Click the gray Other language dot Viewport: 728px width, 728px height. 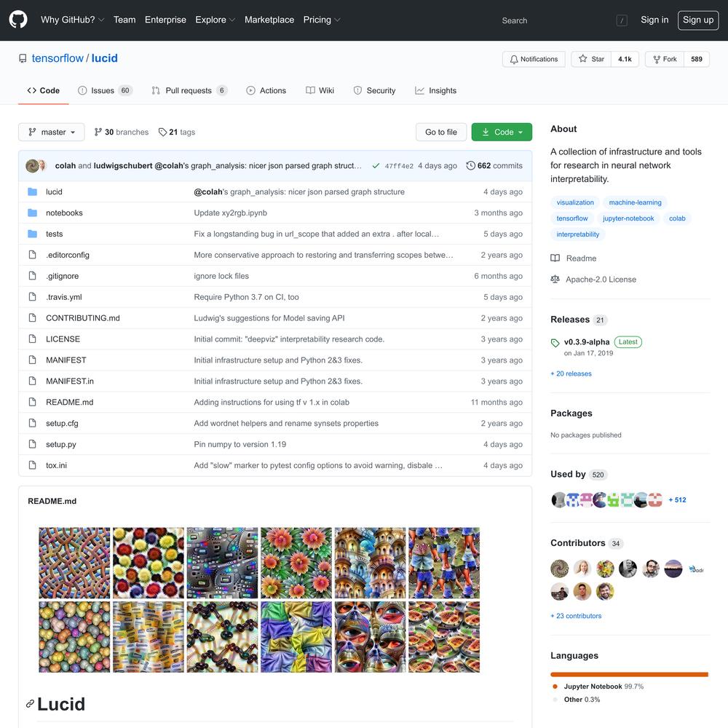[x=555, y=699]
